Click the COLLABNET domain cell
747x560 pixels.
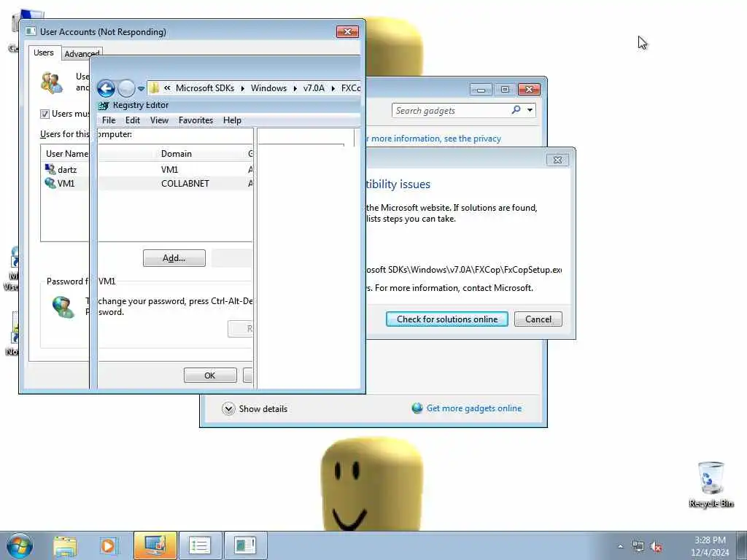pyautogui.click(x=185, y=183)
